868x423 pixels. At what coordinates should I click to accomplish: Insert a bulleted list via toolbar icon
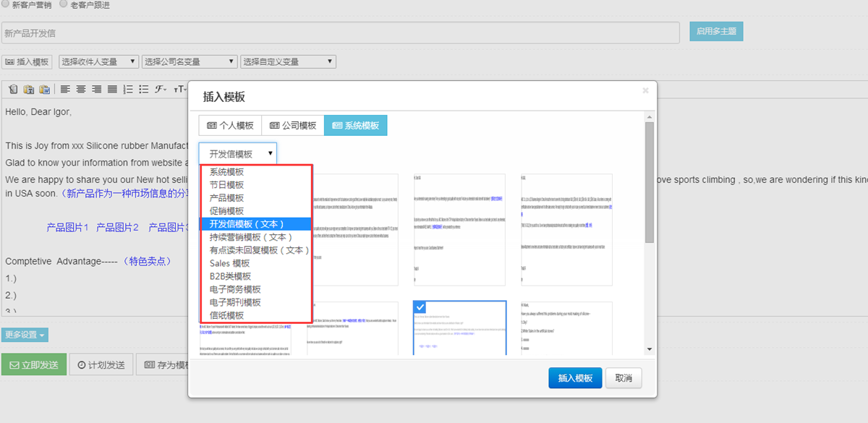(x=143, y=90)
